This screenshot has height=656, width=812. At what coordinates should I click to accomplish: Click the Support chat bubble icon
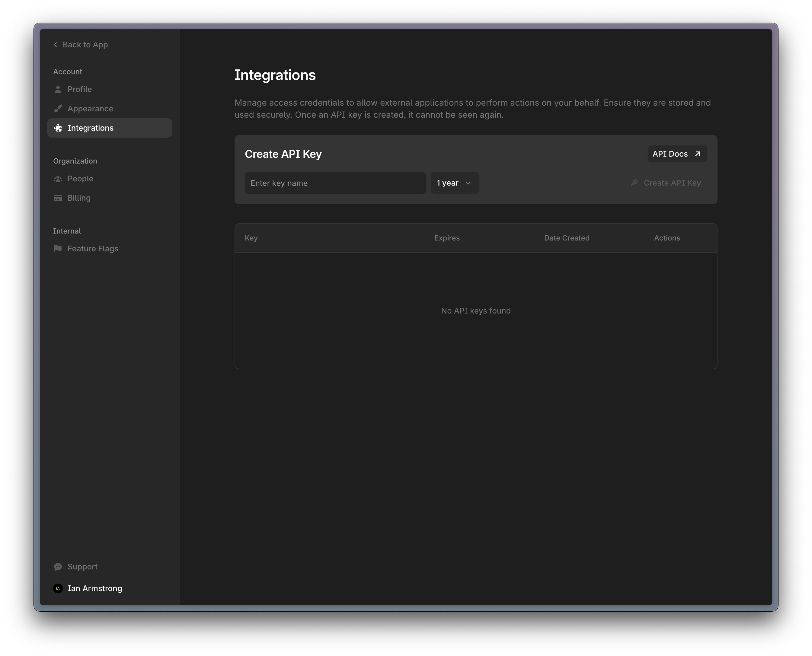[58, 567]
